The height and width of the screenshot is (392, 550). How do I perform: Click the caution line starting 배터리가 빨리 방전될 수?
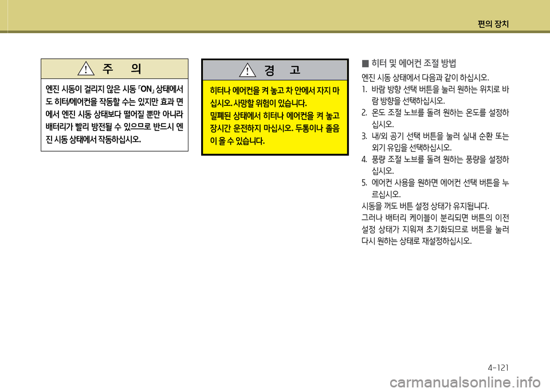click(115, 126)
